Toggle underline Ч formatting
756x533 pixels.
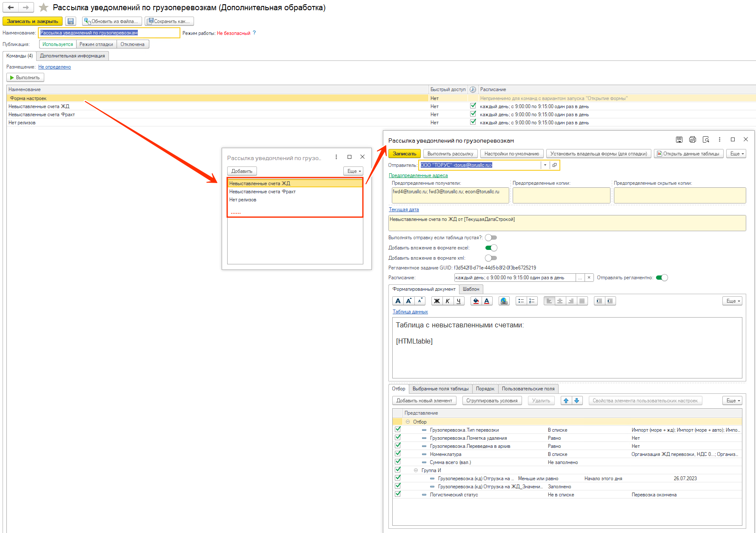point(459,301)
